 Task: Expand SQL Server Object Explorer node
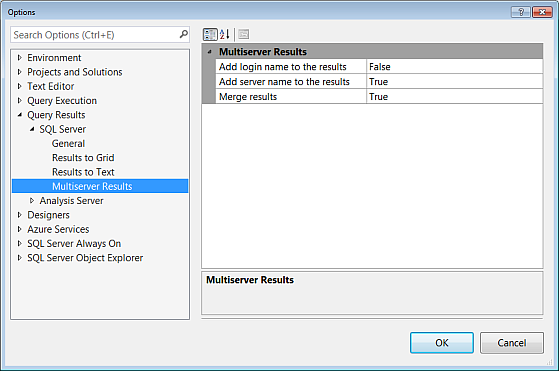click(20, 258)
